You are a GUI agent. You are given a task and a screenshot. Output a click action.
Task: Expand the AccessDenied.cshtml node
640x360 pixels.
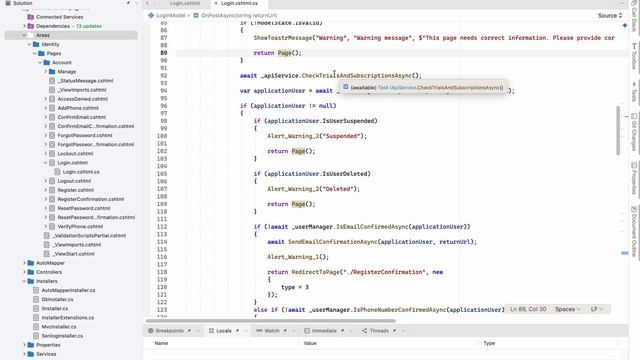(x=45, y=99)
